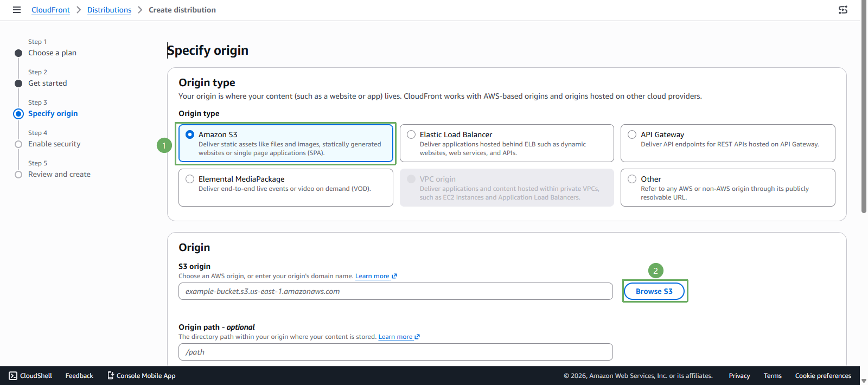Click external link icon beside S3 origin Learn more

394,276
